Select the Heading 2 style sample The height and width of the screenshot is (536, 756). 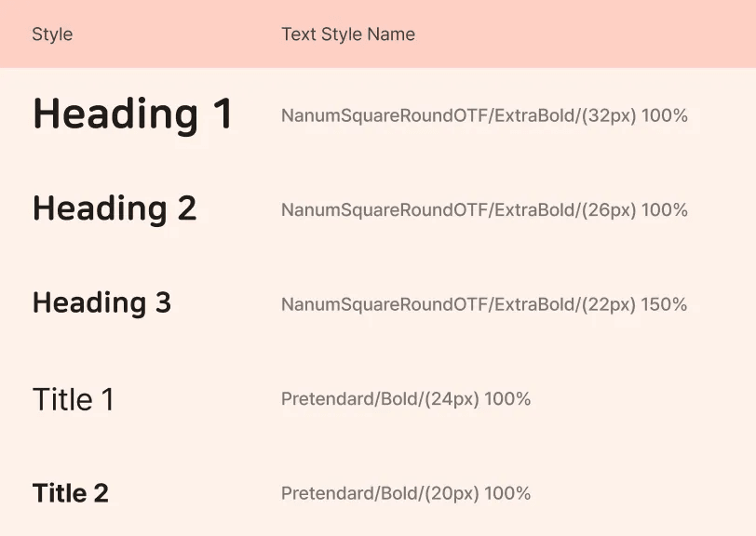(115, 208)
